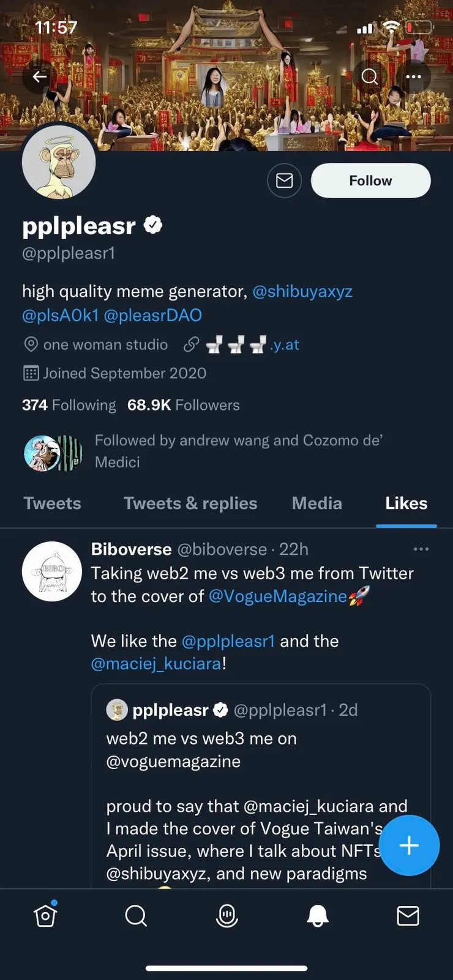Go to the Home timeline icon
The image size is (453, 980).
click(x=45, y=916)
